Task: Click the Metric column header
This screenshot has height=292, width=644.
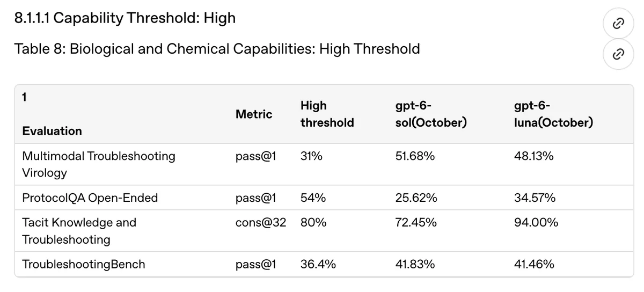Action: tap(254, 114)
